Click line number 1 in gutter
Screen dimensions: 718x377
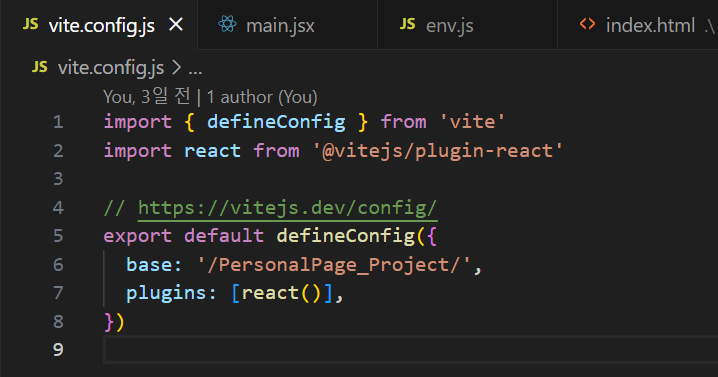[58, 122]
